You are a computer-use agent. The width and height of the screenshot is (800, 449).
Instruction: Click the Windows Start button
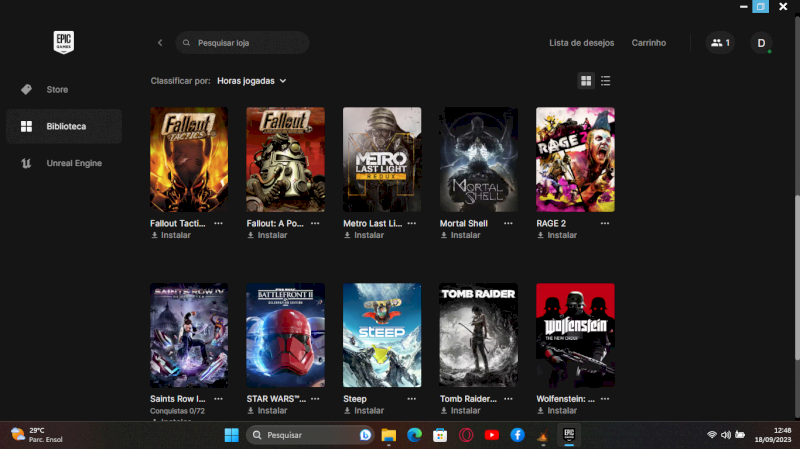pyautogui.click(x=231, y=435)
